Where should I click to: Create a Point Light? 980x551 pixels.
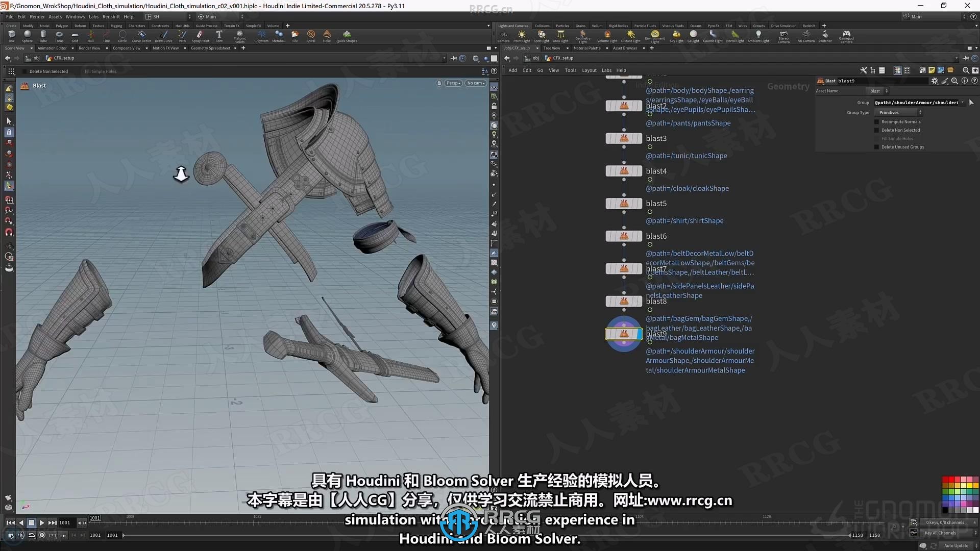coord(522,36)
